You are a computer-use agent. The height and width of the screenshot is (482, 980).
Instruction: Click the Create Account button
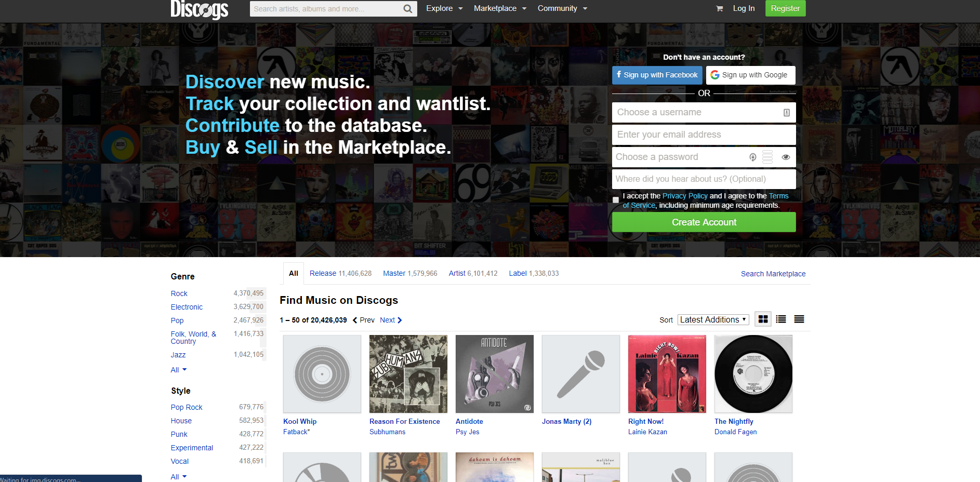[x=704, y=222]
